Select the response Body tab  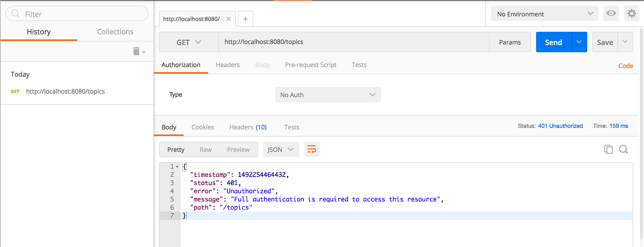[x=169, y=127]
